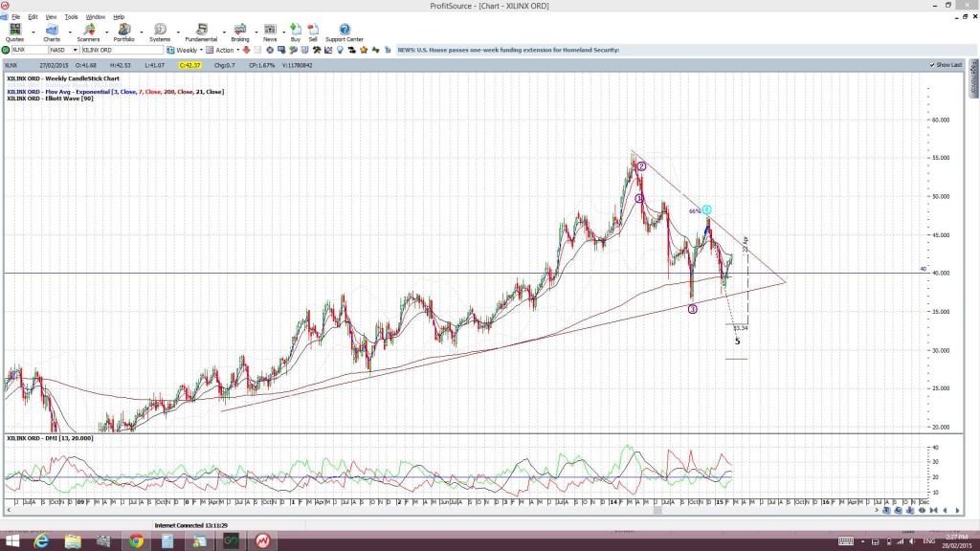This screenshot has height=551, width=980.
Task: Click the XLNX symbol input field
Action: (30, 50)
